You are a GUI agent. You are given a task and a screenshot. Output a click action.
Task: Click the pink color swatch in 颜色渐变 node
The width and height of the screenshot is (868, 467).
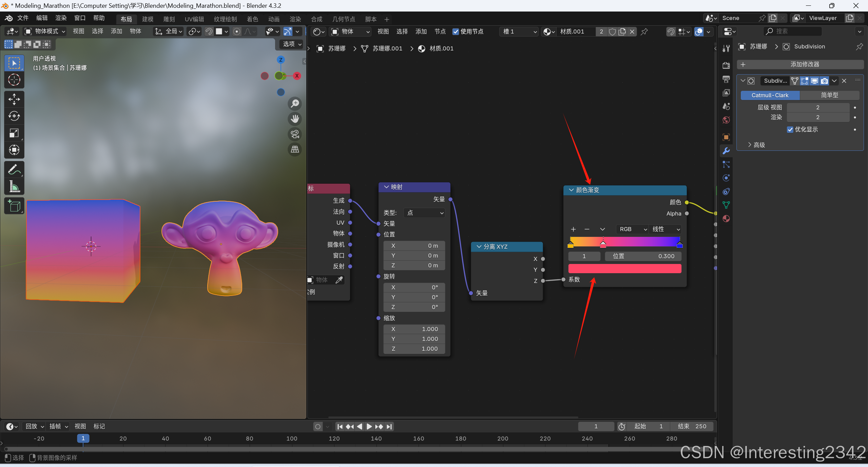pyautogui.click(x=624, y=269)
